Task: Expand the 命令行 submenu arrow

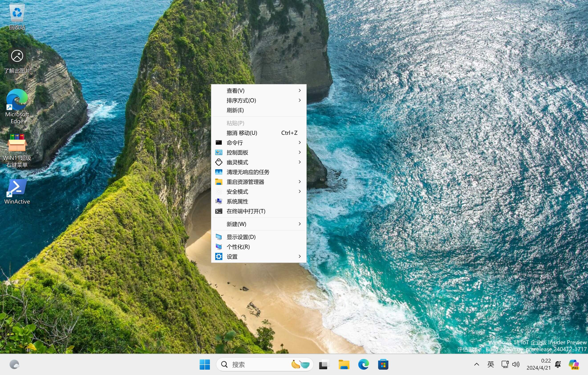Action: pos(300,143)
